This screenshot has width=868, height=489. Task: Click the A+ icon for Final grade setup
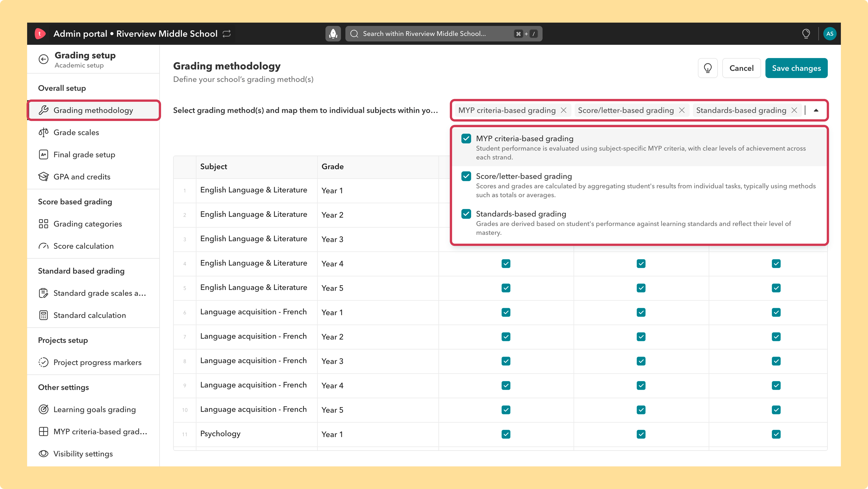tap(44, 155)
